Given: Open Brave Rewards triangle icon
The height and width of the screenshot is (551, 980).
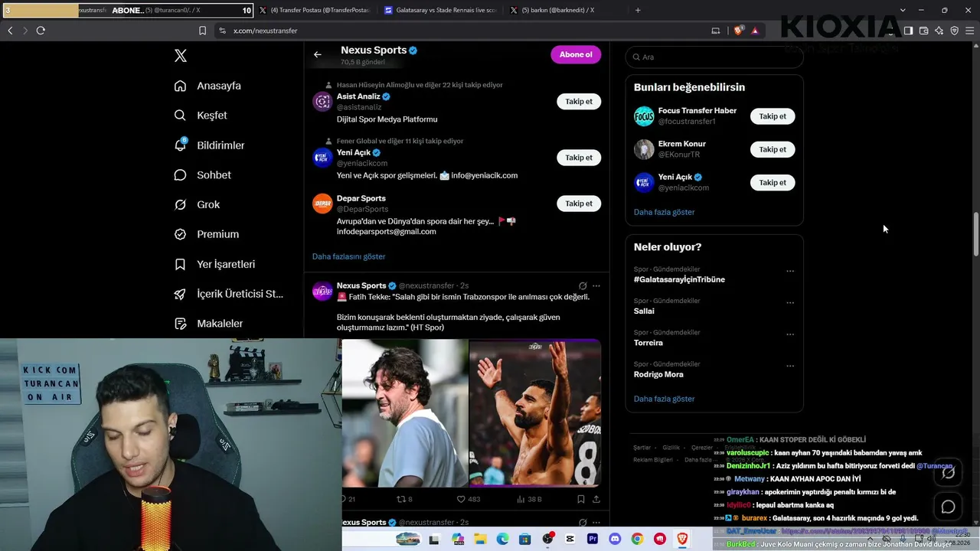Looking at the screenshot, I should coord(755,31).
